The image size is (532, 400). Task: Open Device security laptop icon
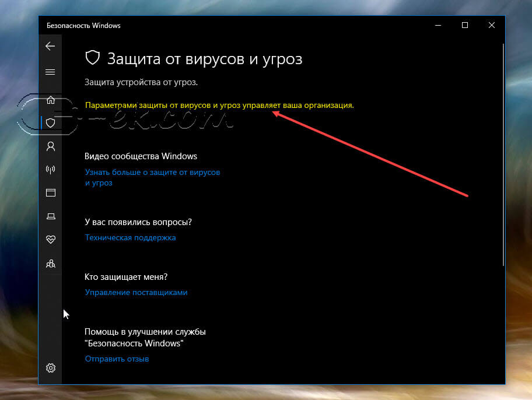(x=51, y=216)
